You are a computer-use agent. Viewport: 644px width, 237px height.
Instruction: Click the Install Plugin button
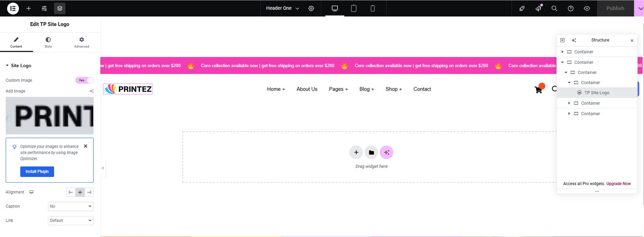pos(37,171)
